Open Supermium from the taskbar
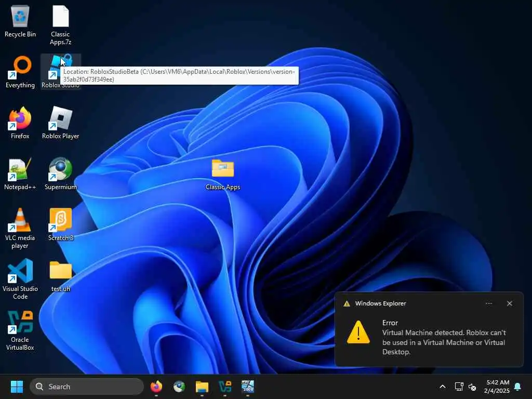Screen dimensions: 532x399 point(179,387)
